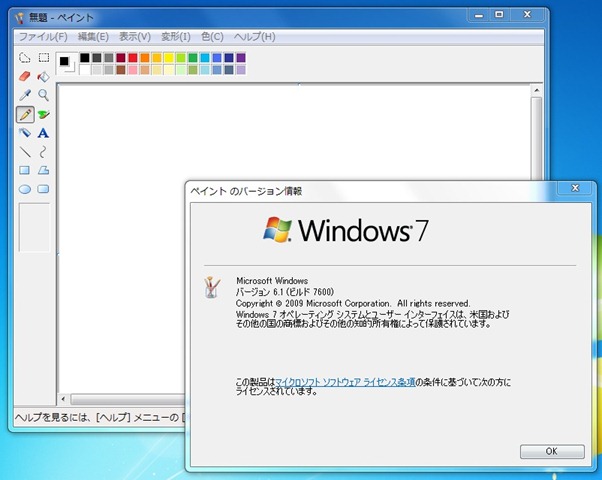Click the foreground/background color indicator
Viewport: 602px width, 480px height.
click(x=66, y=63)
